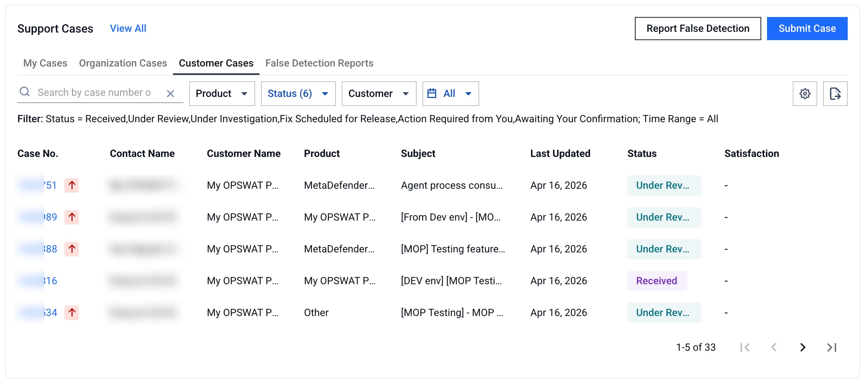Click the escalation arrow on case 888
This screenshot has width=868, height=384.
click(x=72, y=249)
